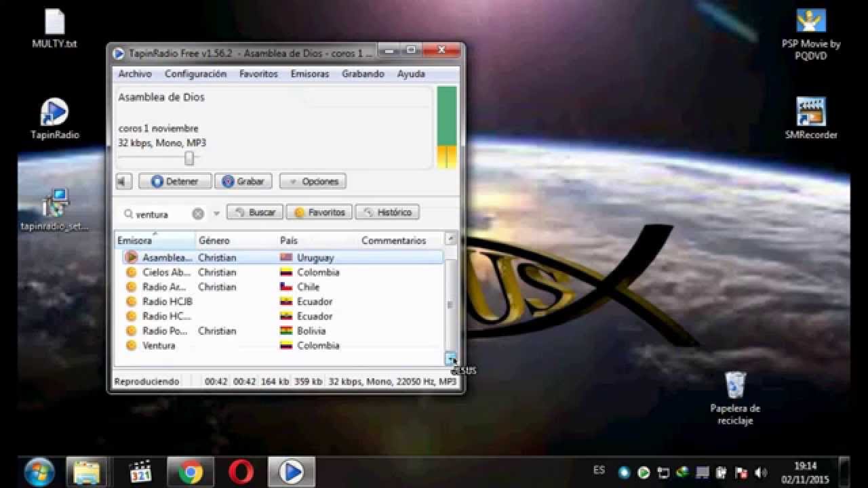
Task: Open the Papelera de reciclaje
Action: pyautogui.click(x=735, y=399)
